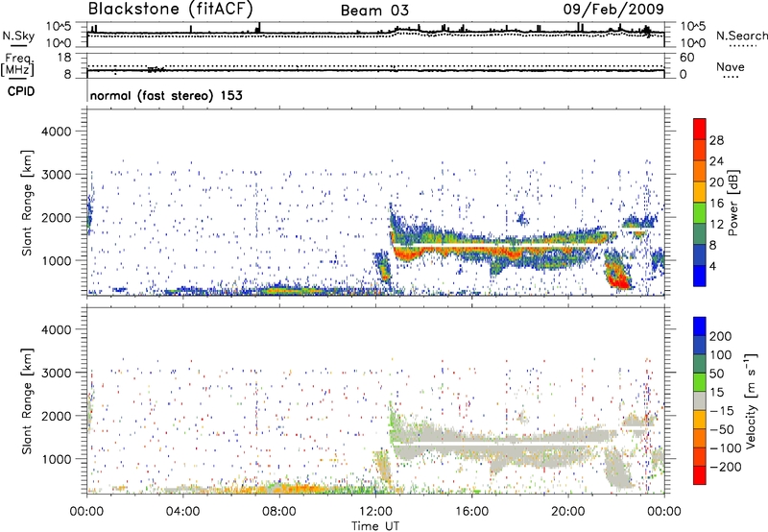Screen dimensions: 768x532
Task: Click the 'Velocity [m s-1]' color bar label
Action: click(x=751, y=400)
